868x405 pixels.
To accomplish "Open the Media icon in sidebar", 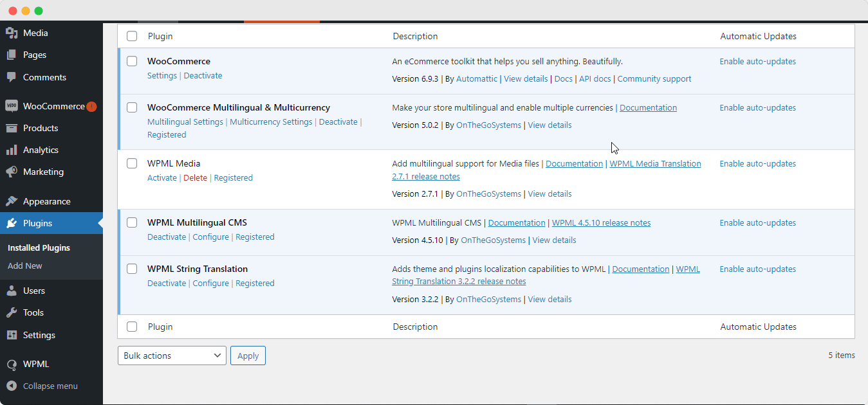I will pos(12,33).
